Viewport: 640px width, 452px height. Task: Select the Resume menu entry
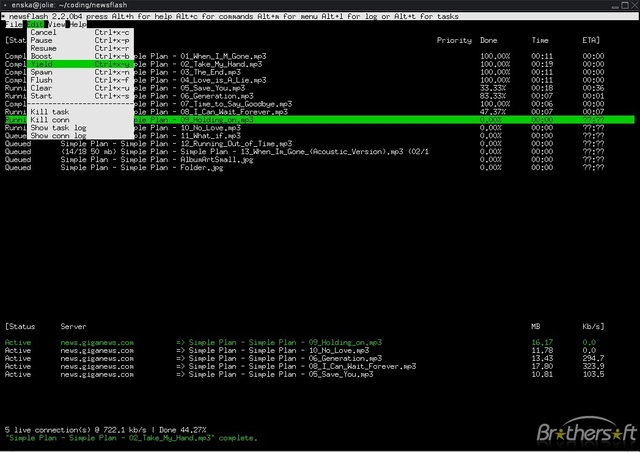tap(80, 48)
